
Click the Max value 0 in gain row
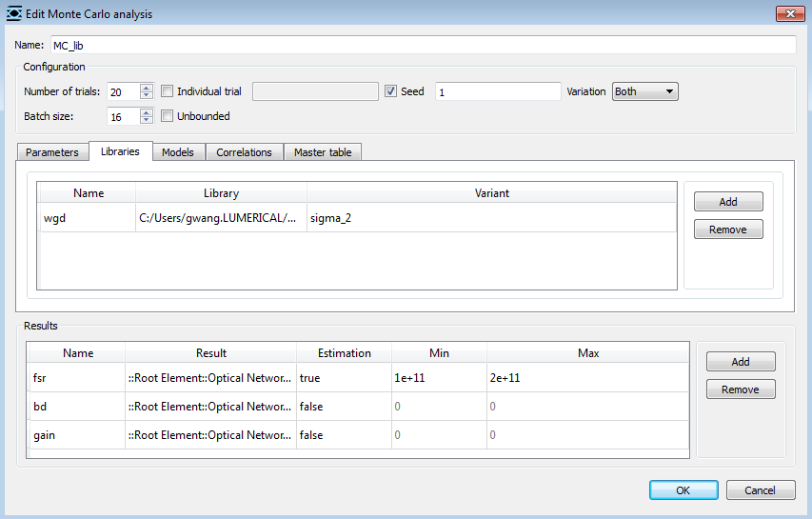pyautogui.click(x=587, y=434)
